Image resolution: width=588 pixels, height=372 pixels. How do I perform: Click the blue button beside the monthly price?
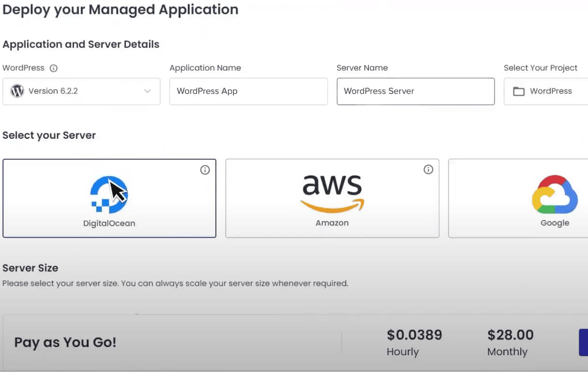point(584,342)
